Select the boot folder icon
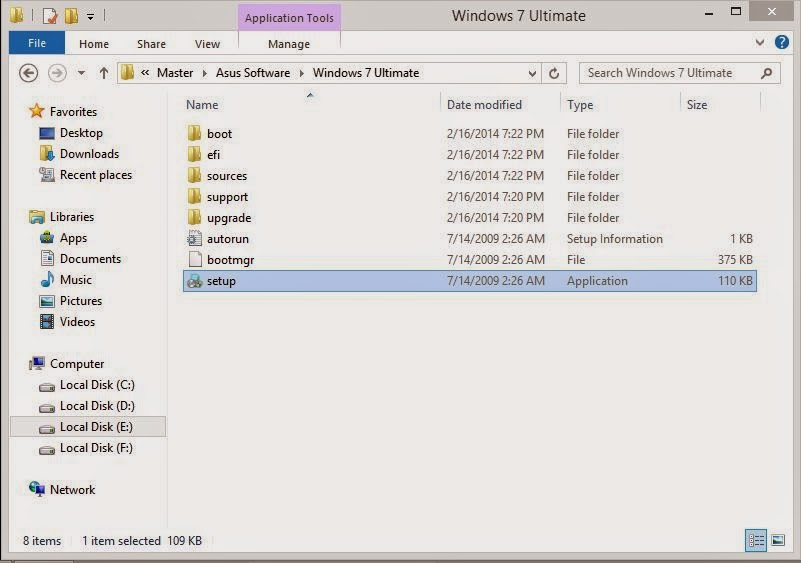Viewport: 801px width, 563px height. pos(194,133)
